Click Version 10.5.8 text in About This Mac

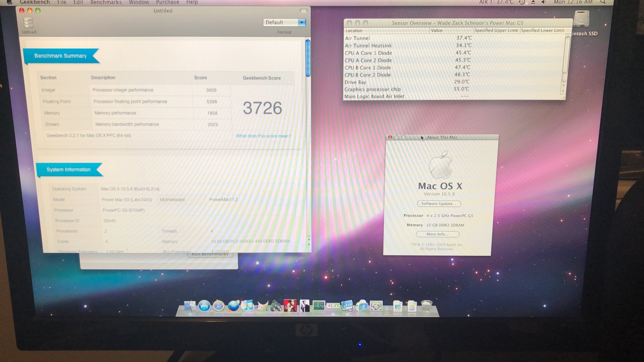439,194
